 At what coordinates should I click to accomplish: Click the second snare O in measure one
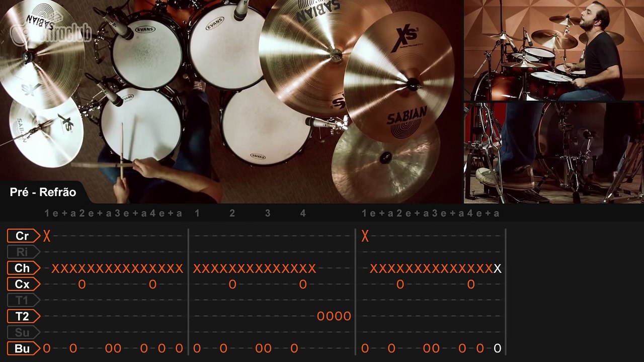(152, 285)
